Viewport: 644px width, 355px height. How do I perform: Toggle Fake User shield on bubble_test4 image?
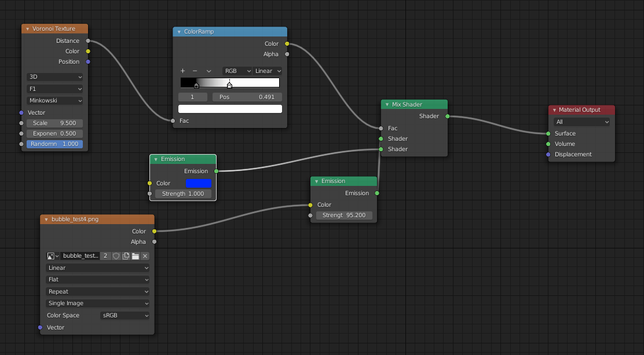coord(116,255)
